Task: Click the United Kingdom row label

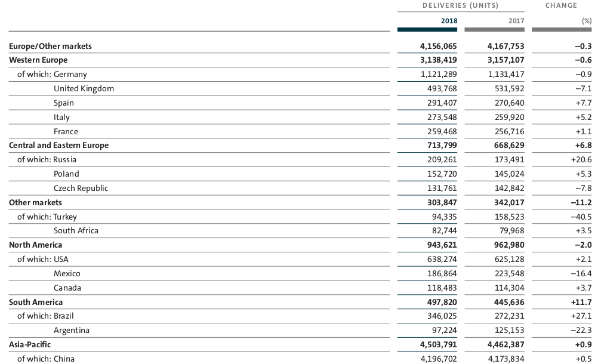Action: pyautogui.click(x=84, y=89)
